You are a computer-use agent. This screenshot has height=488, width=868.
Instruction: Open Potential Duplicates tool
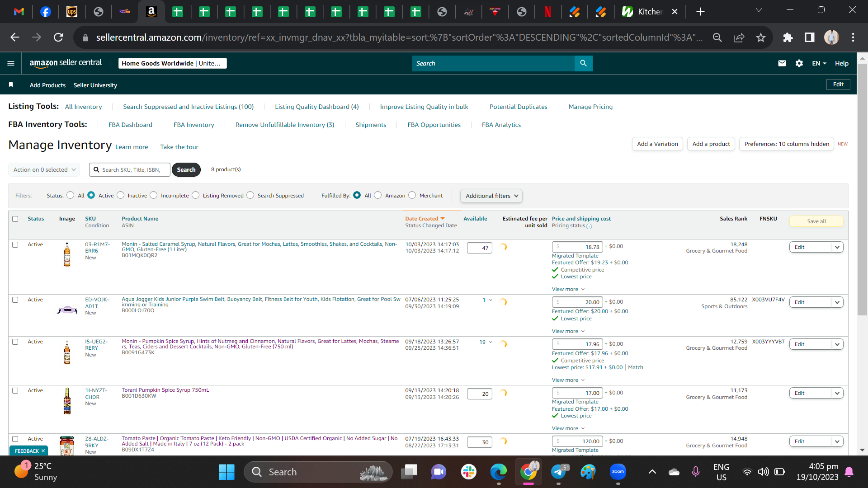[518, 107]
